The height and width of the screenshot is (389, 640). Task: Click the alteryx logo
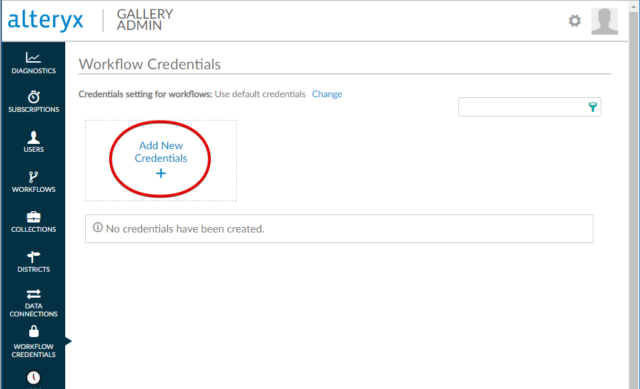click(x=45, y=20)
